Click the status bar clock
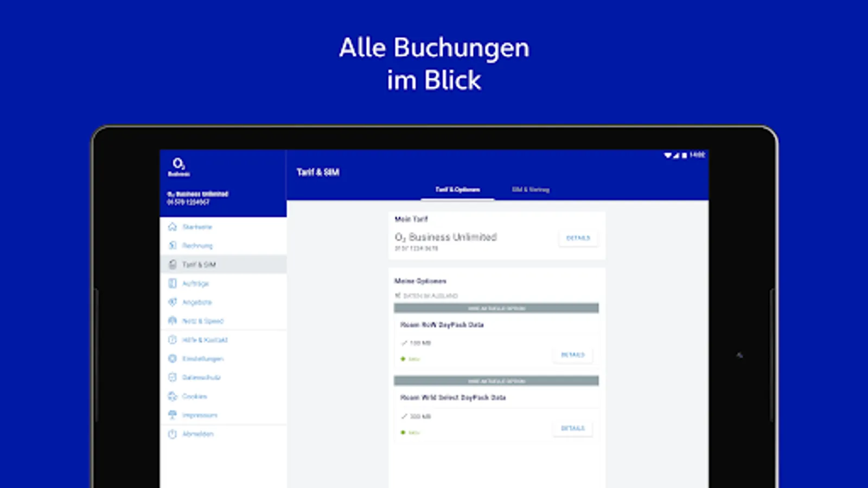Viewport: 868px width, 488px height. coord(698,155)
